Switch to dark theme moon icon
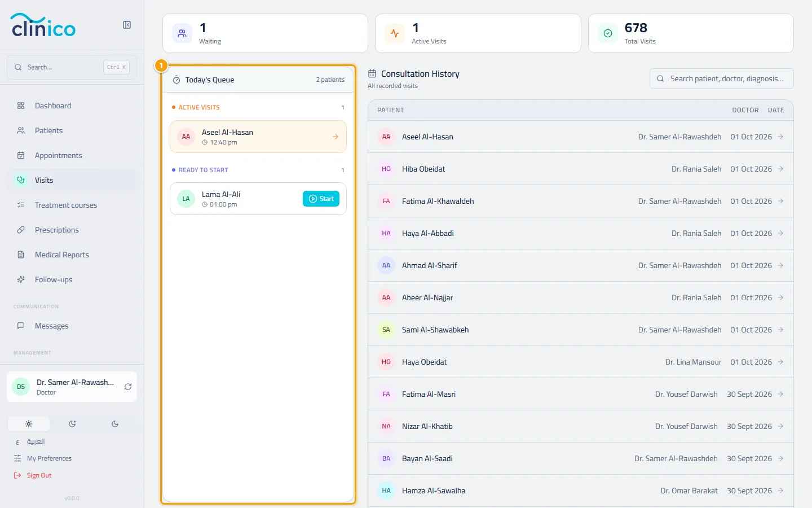Viewport: 812px width, 508px height. pyautogui.click(x=115, y=424)
